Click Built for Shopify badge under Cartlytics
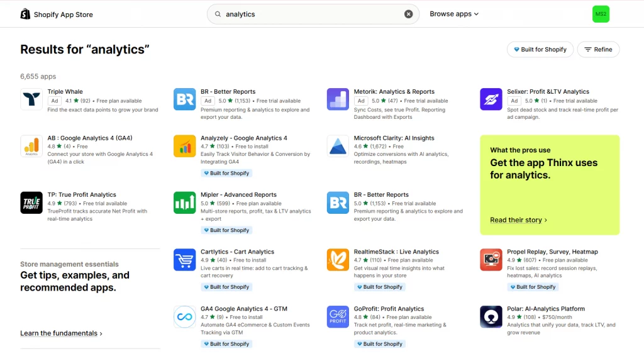 pyautogui.click(x=226, y=287)
